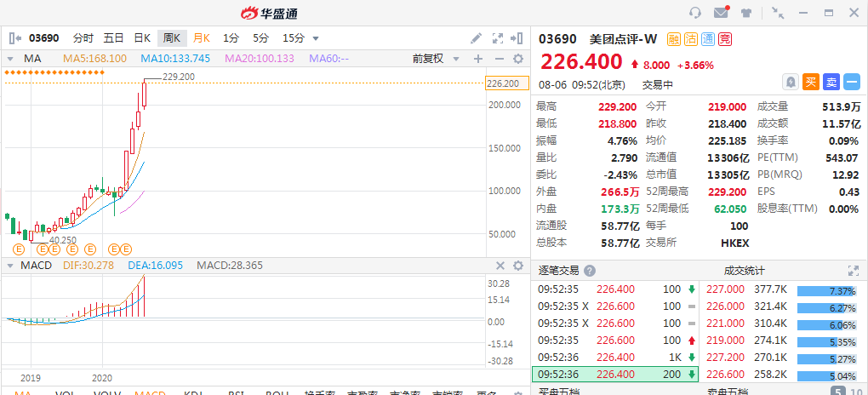Click the 成交量 value 513.9万
868x395 pixels.
(841, 106)
